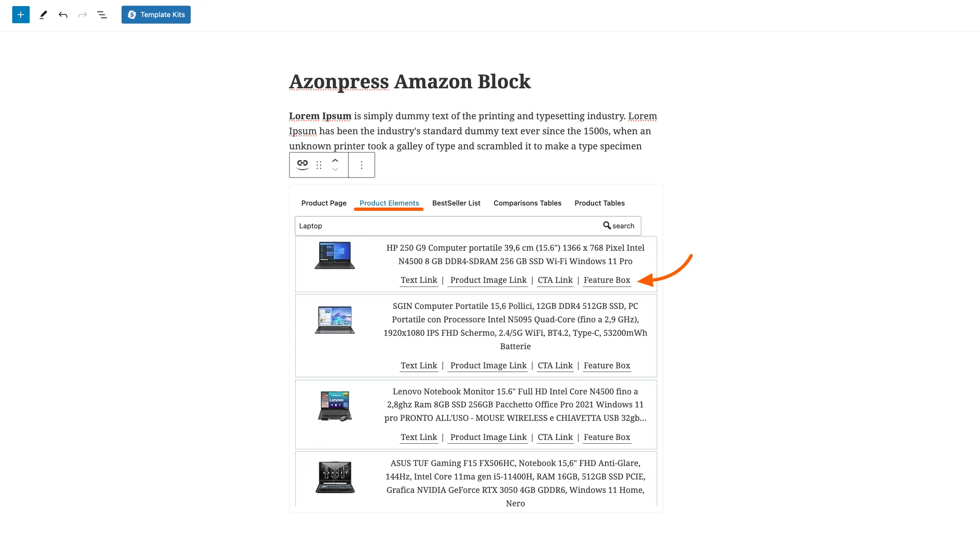Click the drag handle dots icon
Viewport: 980px width, 534px height.
tap(318, 165)
